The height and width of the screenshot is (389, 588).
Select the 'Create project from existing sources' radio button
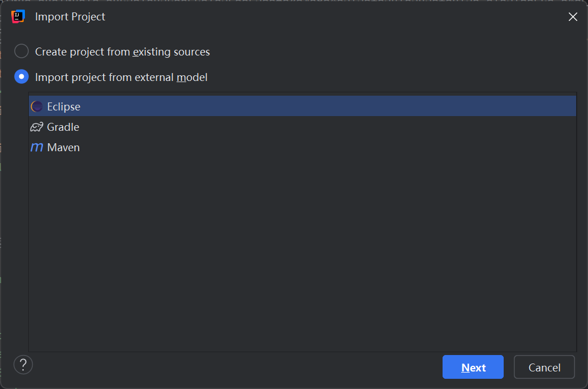click(x=22, y=52)
